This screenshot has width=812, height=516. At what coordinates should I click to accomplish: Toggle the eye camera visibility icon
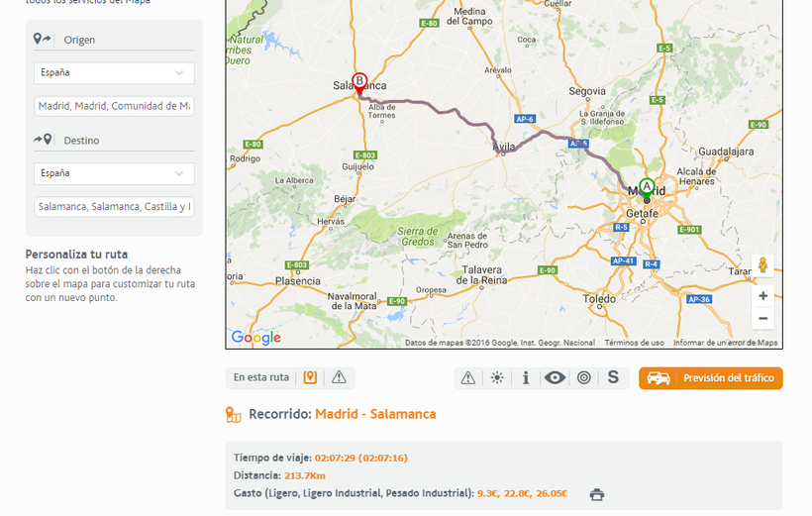click(x=555, y=377)
